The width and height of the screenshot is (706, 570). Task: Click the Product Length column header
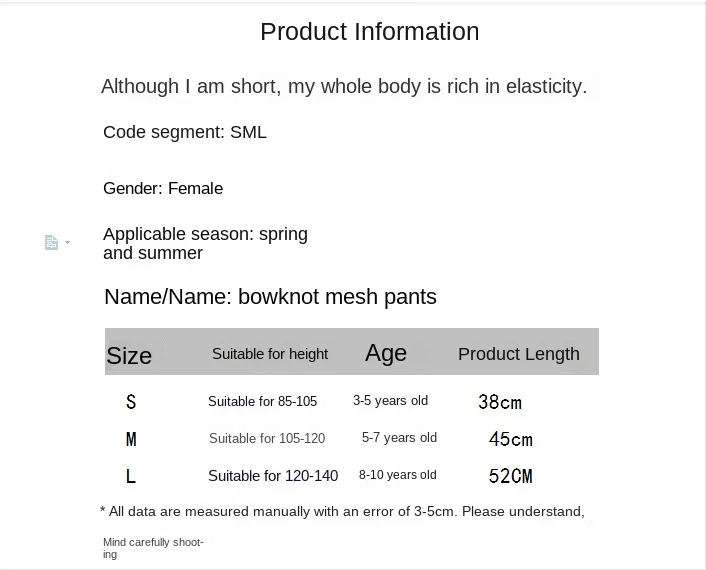518,354
